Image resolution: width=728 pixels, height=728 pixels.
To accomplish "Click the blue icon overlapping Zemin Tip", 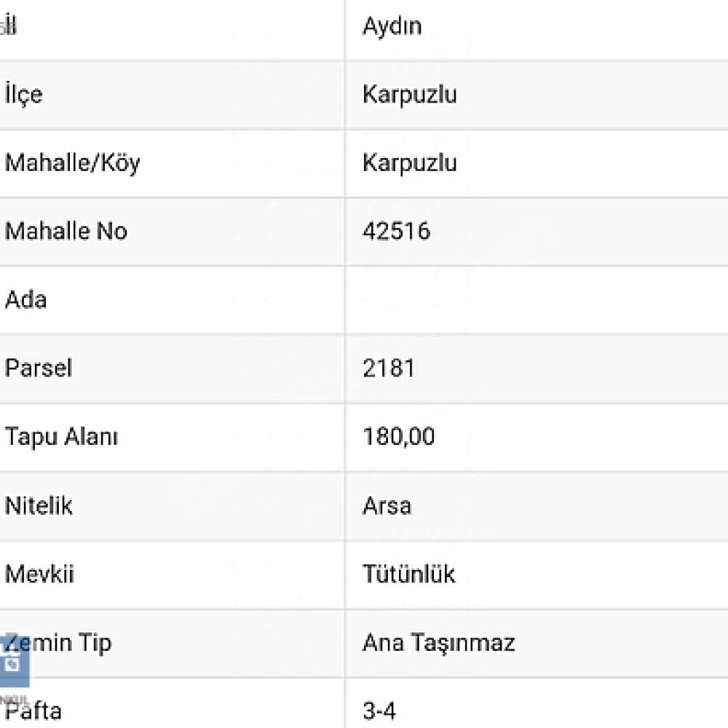I will click(13, 662).
